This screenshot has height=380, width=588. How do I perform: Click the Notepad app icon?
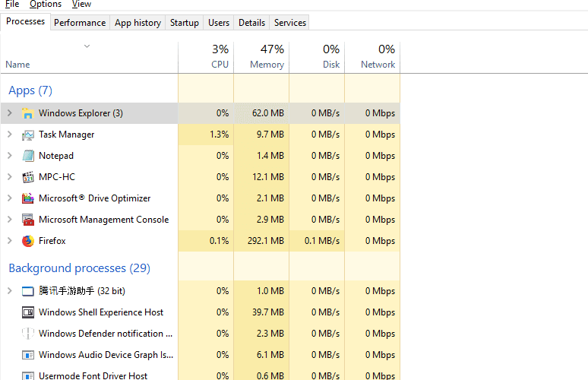pyautogui.click(x=28, y=156)
